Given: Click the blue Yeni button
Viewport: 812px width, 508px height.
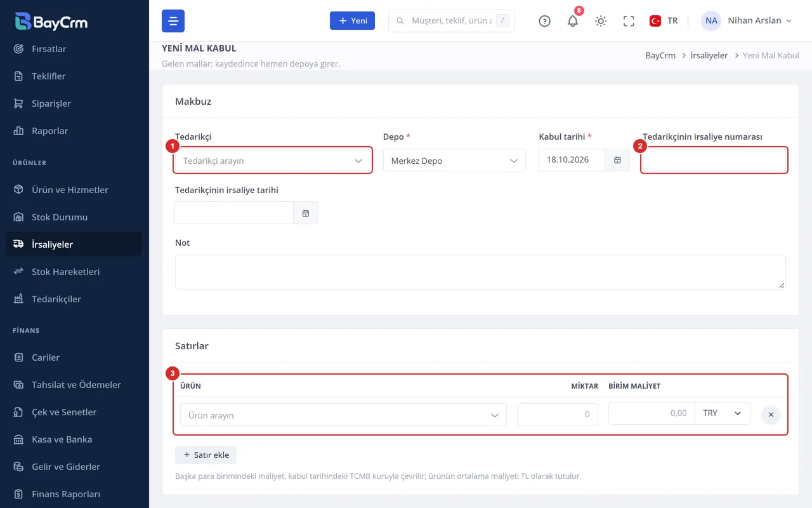Looking at the screenshot, I should [352, 21].
